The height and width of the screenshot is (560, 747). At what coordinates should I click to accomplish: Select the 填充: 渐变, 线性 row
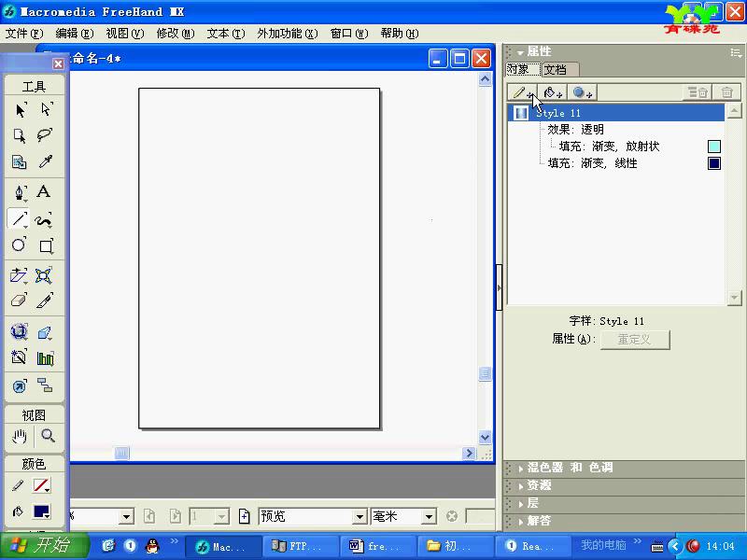coord(617,163)
